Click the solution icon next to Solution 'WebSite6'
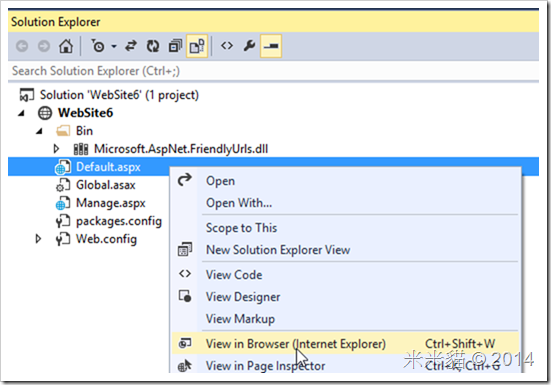551x385 pixels. [x=27, y=95]
